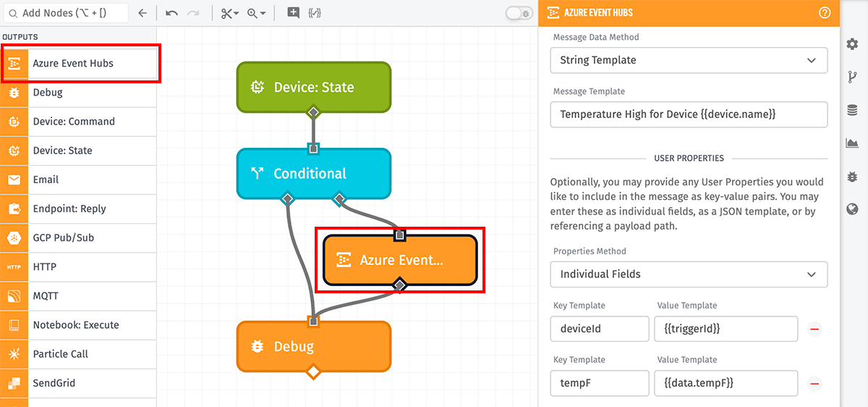Click the SendGrid palette icon
The width and height of the screenshot is (868, 407).
(x=14, y=383)
